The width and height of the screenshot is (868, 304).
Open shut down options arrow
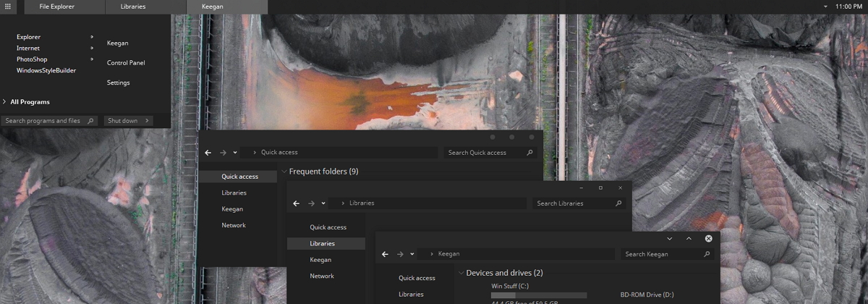point(148,121)
